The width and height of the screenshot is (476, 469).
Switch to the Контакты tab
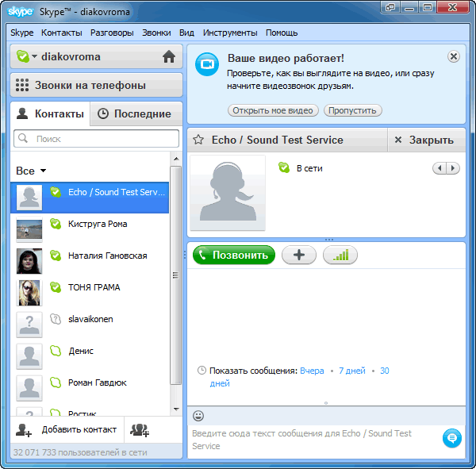[51, 113]
